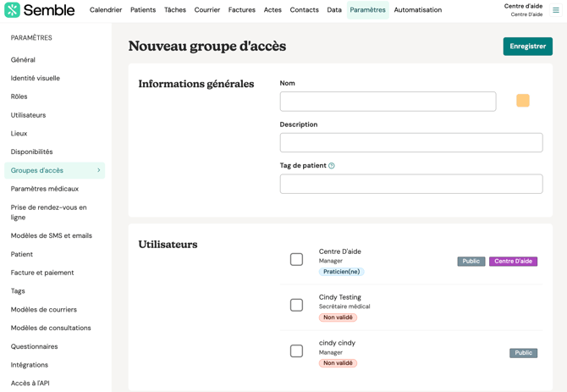Open the Calendrier menu
Screen dimensions: 567x392
pyautogui.click(x=106, y=10)
